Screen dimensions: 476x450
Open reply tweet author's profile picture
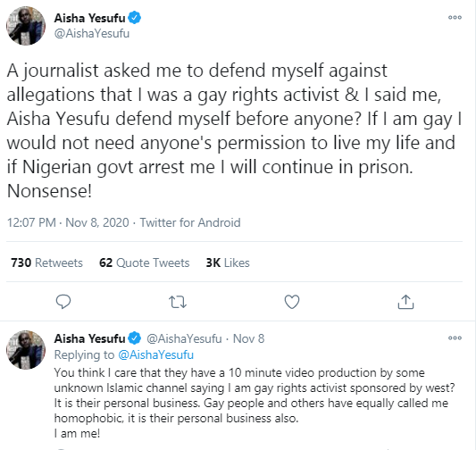coord(26,350)
